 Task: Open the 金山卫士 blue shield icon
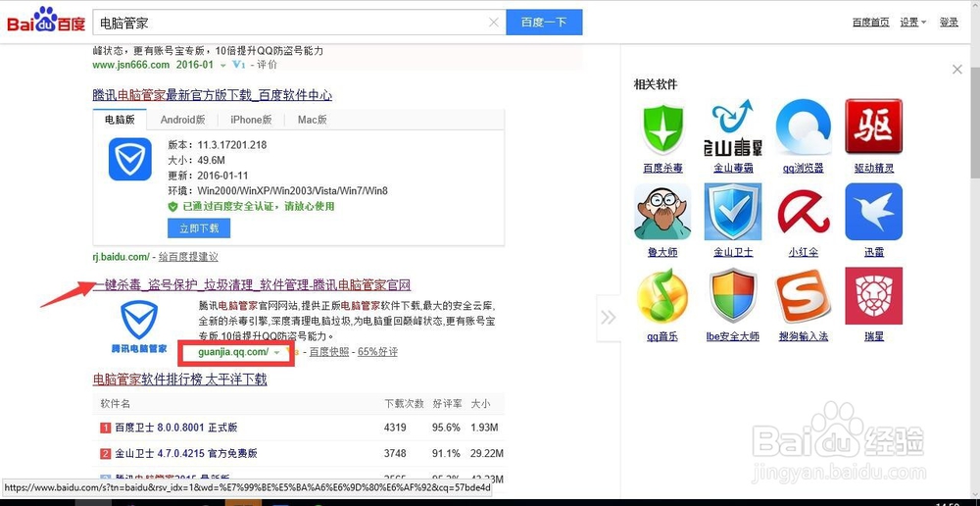tap(733, 212)
